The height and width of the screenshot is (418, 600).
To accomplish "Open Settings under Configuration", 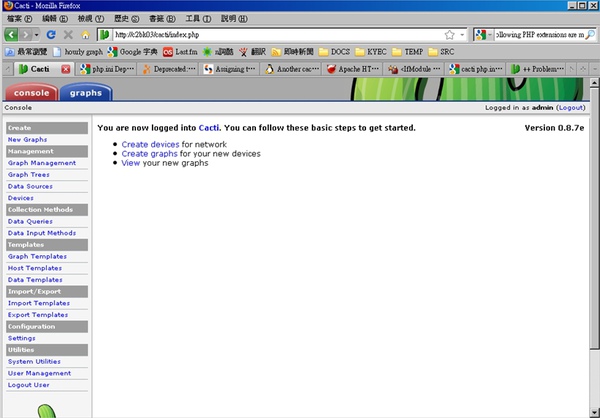I will [x=21, y=338].
